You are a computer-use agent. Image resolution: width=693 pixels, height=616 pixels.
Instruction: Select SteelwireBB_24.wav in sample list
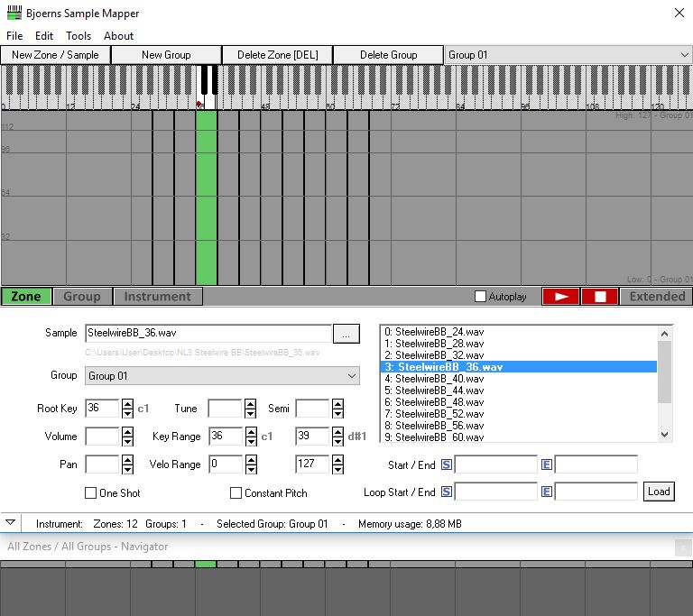[518, 332]
